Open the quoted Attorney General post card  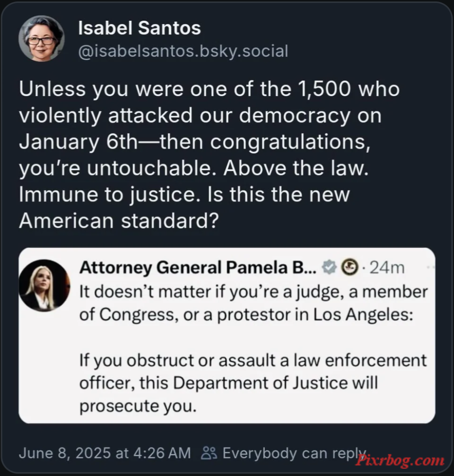[x=227, y=335]
